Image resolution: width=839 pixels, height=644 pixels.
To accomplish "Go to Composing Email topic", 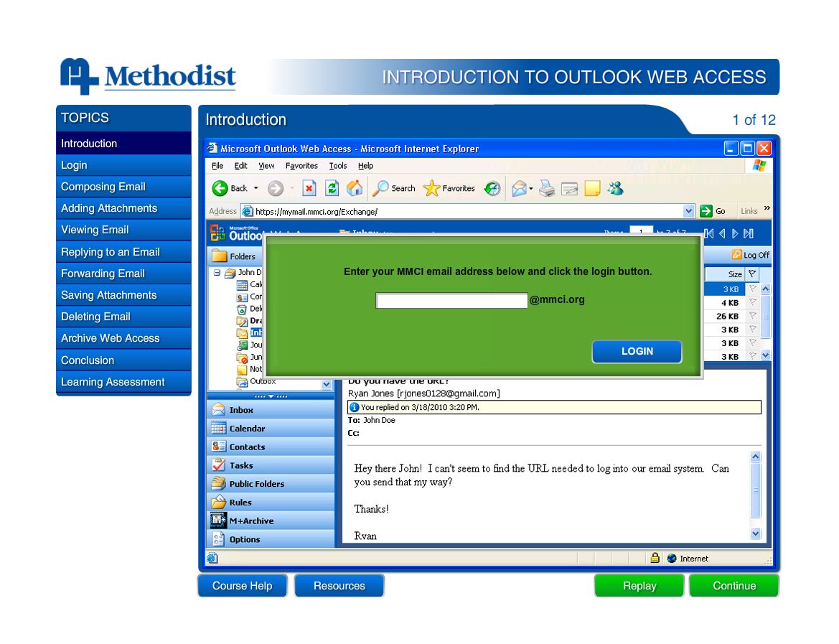I will [x=123, y=187].
